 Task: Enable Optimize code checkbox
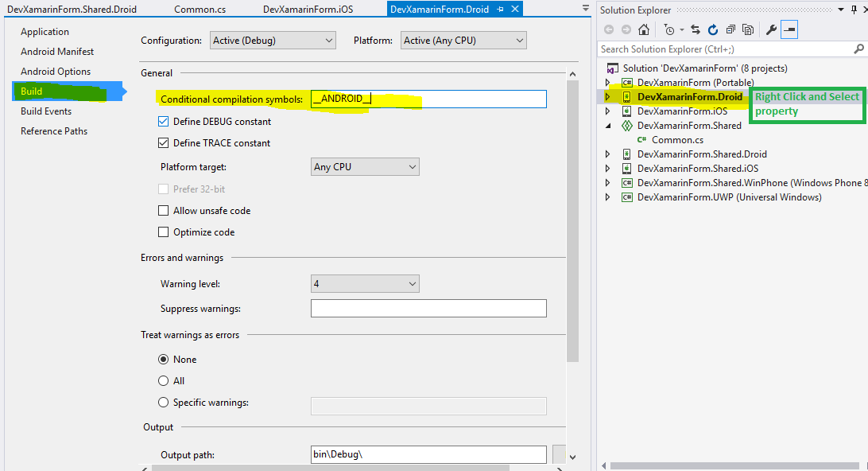pos(163,232)
